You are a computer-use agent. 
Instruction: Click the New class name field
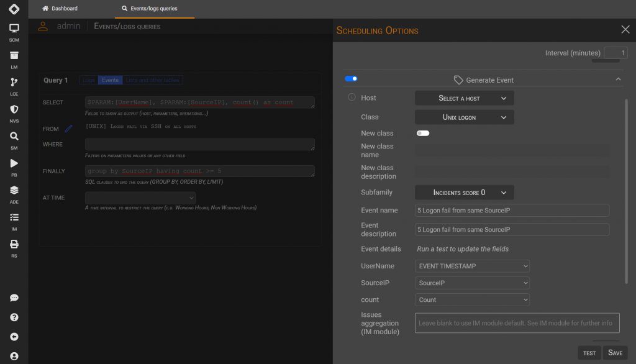pyautogui.click(x=512, y=150)
